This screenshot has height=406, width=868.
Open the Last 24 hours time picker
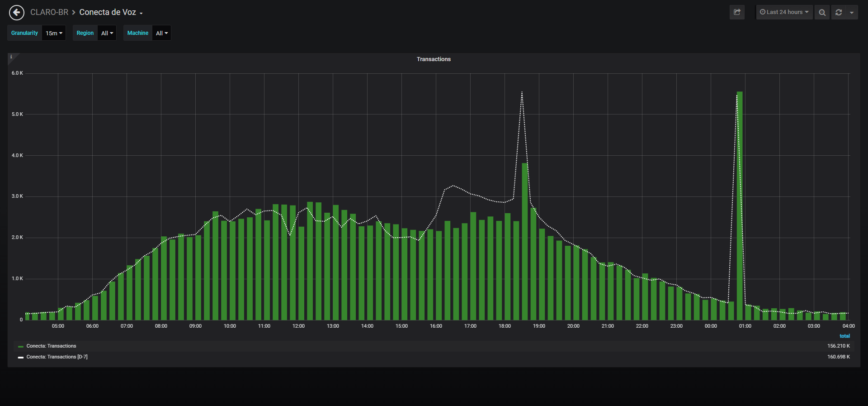coord(784,12)
